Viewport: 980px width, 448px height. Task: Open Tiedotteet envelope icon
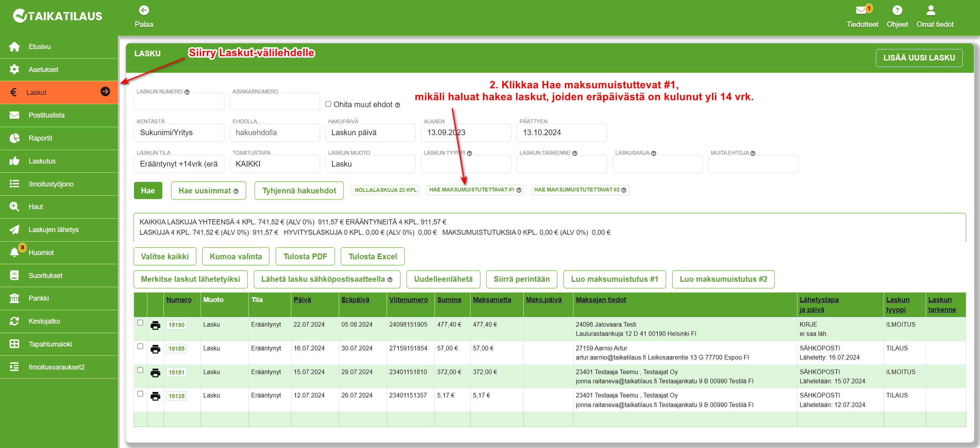[x=861, y=10]
